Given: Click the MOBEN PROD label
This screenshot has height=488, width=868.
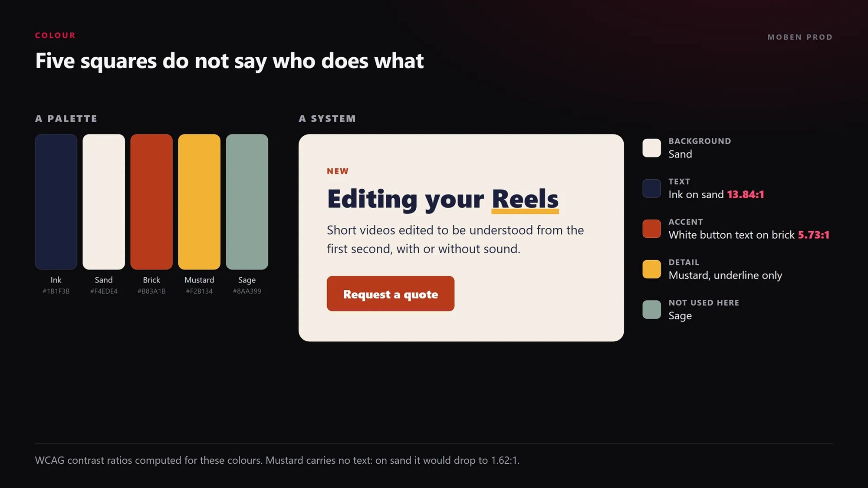Looking at the screenshot, I should [x=800, y=37].
